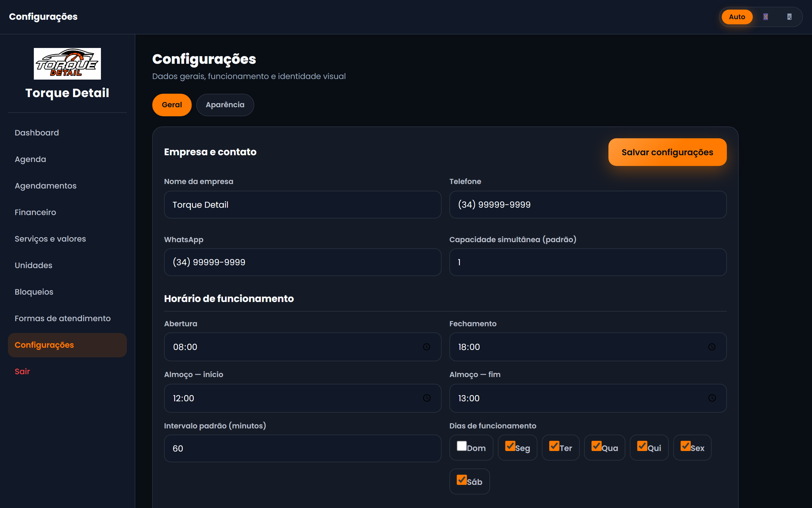Select the colorful grid theme icon
812x508 pixels.
pyautogui.click(x=765, y=17)
